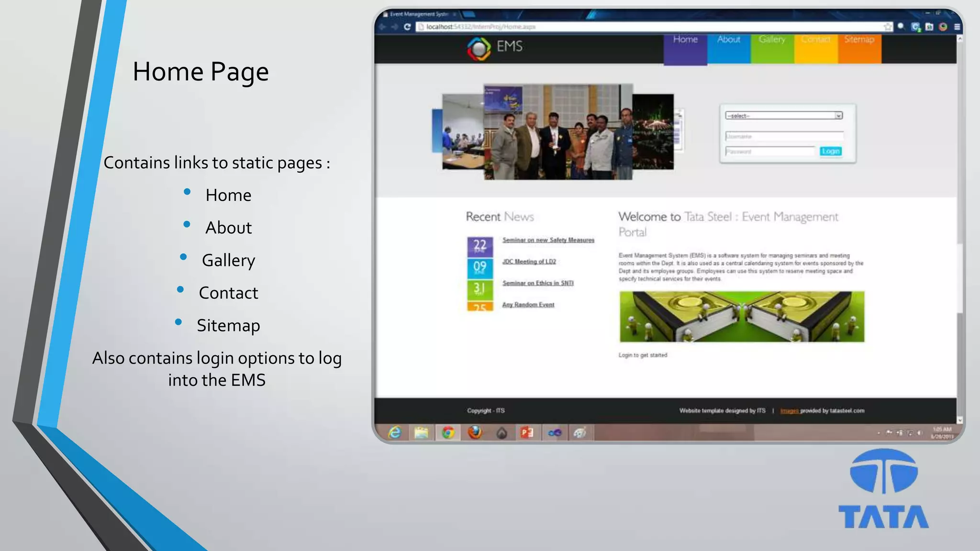Open the Sitemap tab in EMS navigation

click(x=859, y=49)
